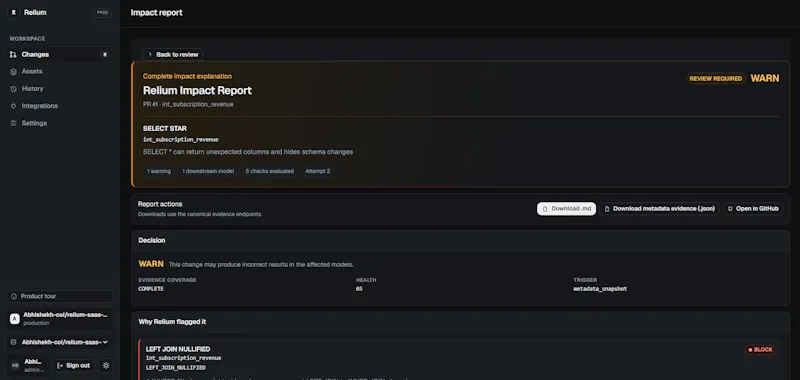Go back to review
Image resolution: width=800 pixels, height=380 pixels.
pyautogui.click(x=172, y=55)
